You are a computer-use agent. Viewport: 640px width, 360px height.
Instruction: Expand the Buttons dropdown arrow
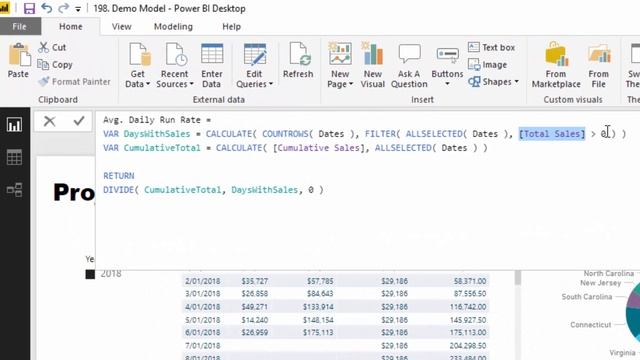tap(447, 84)
